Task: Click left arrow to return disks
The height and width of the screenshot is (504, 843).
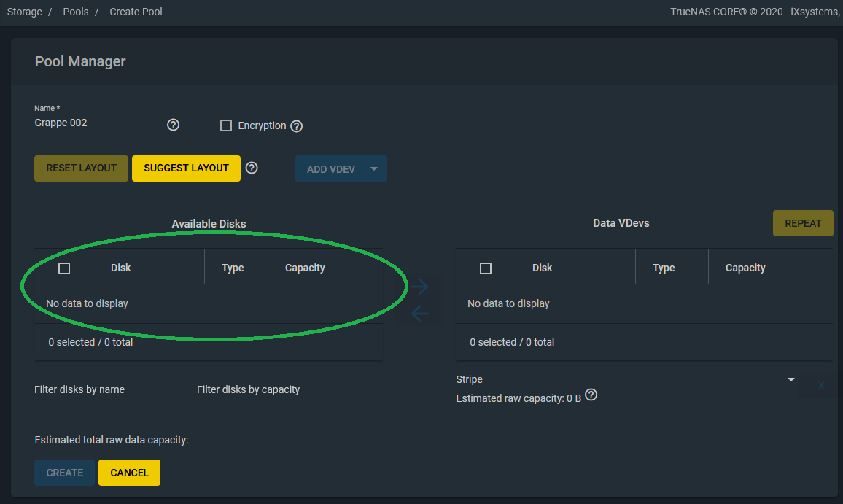Action: click(x=419, y=313)
